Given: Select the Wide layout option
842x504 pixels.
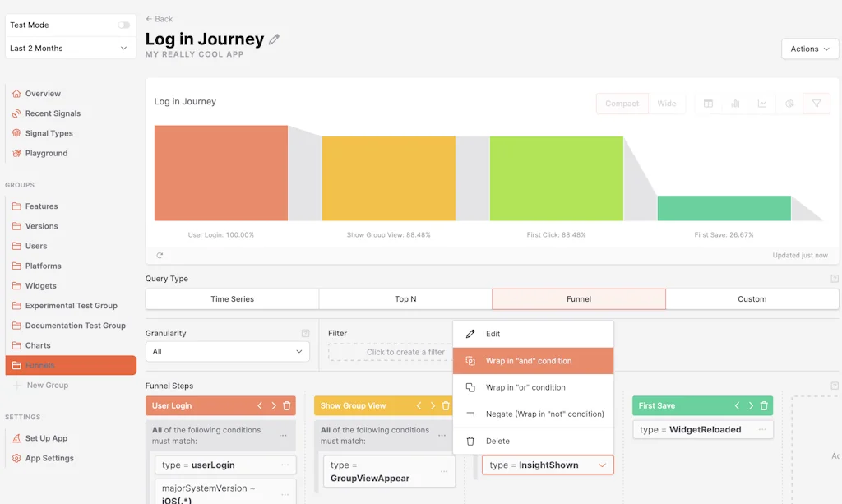Looking at the screenshot, I should tap(667, 104).
